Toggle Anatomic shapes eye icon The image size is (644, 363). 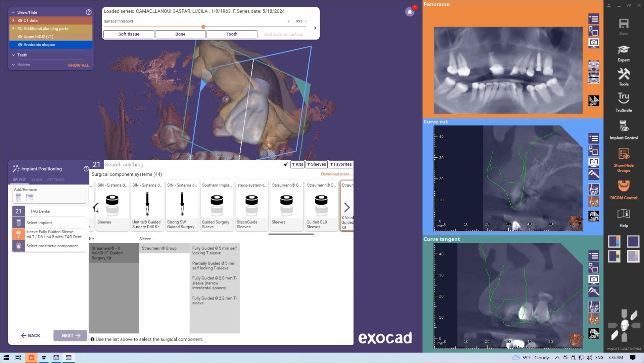click(x=20, y=45)
